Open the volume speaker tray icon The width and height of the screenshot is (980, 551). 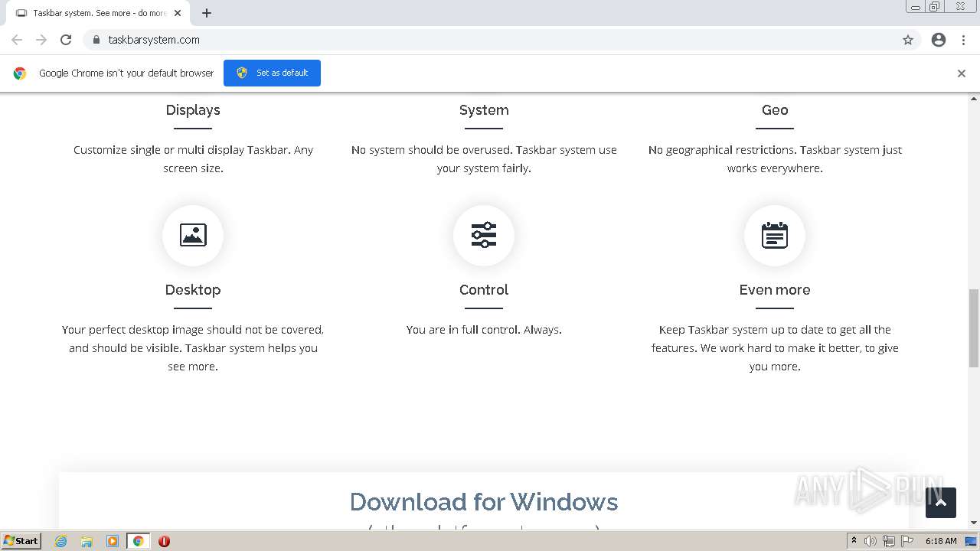tap(871, 541)
